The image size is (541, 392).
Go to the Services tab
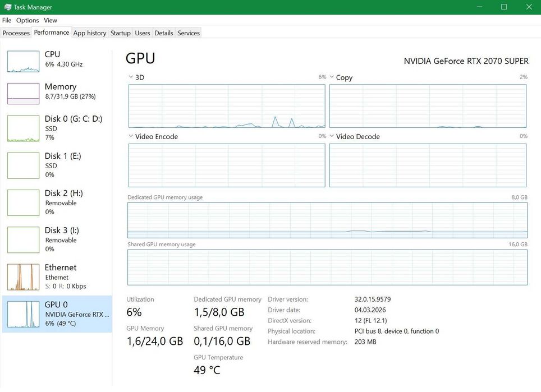tap(189, 33)
